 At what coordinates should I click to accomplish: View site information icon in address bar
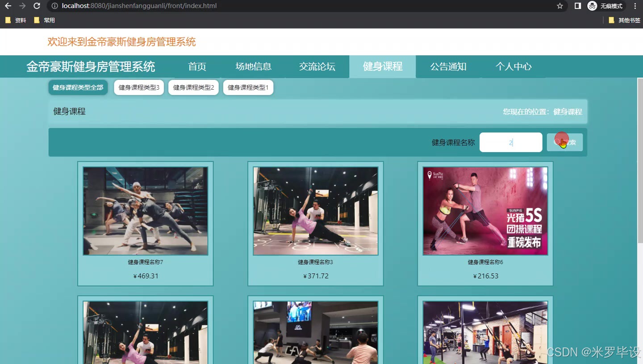54,6
